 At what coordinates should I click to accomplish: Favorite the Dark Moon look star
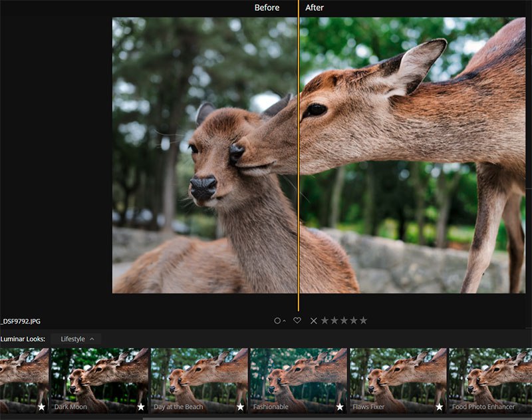click(140, 407)
